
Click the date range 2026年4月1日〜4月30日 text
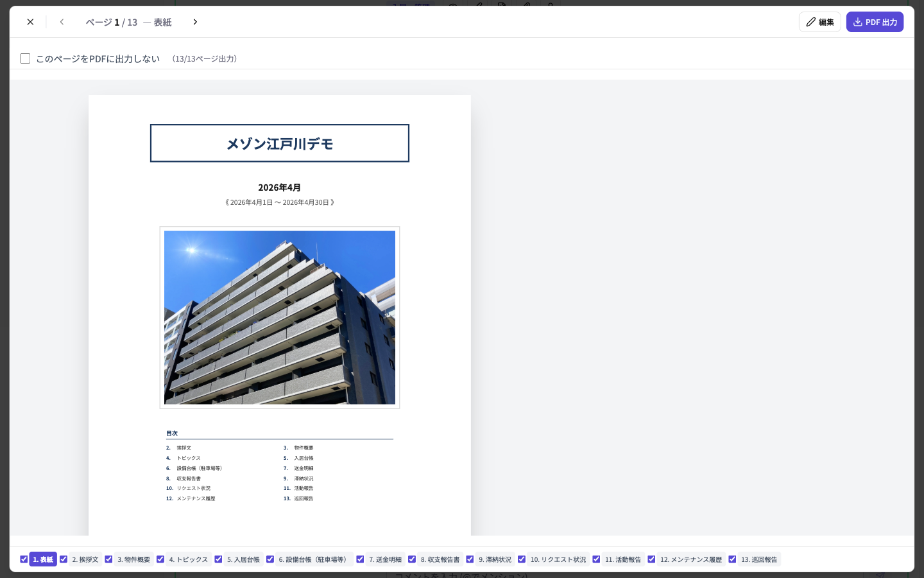pos(280,202)
